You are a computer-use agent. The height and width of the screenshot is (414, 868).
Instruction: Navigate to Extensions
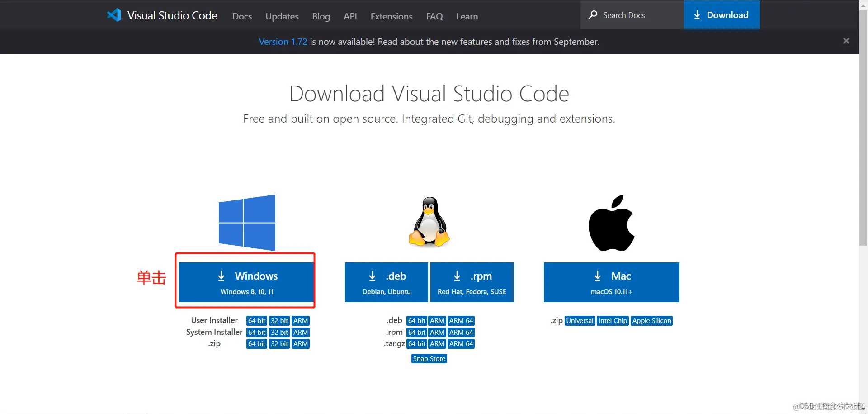[392, 16]
